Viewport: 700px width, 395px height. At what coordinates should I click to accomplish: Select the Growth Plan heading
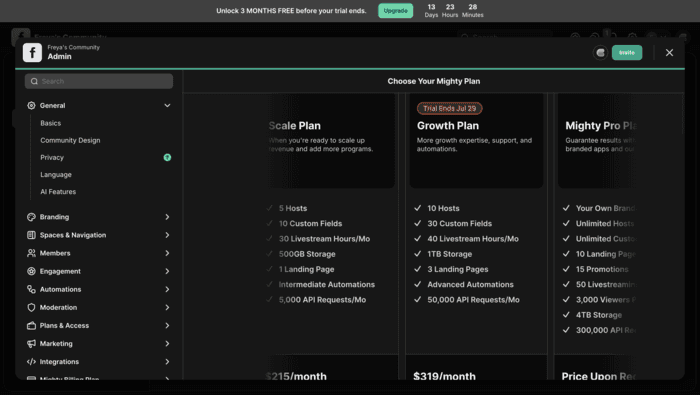click(448, 126)
